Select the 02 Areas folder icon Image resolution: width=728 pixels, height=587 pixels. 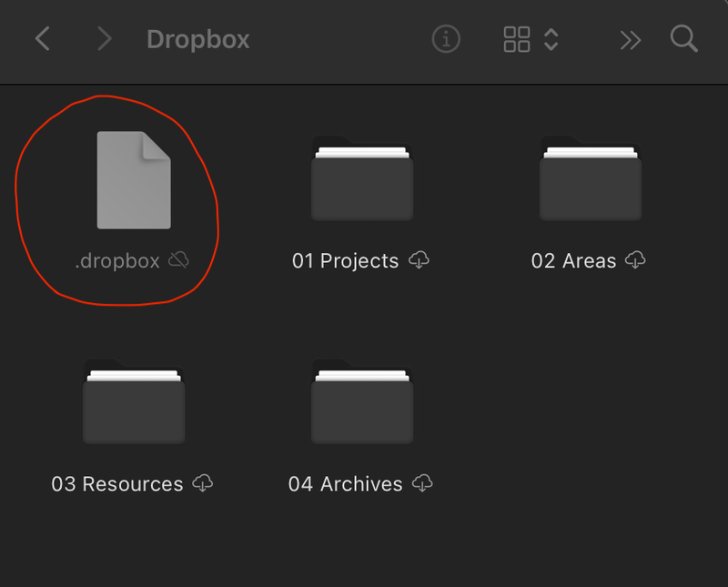pyautogui.click(x=591, y=178)
